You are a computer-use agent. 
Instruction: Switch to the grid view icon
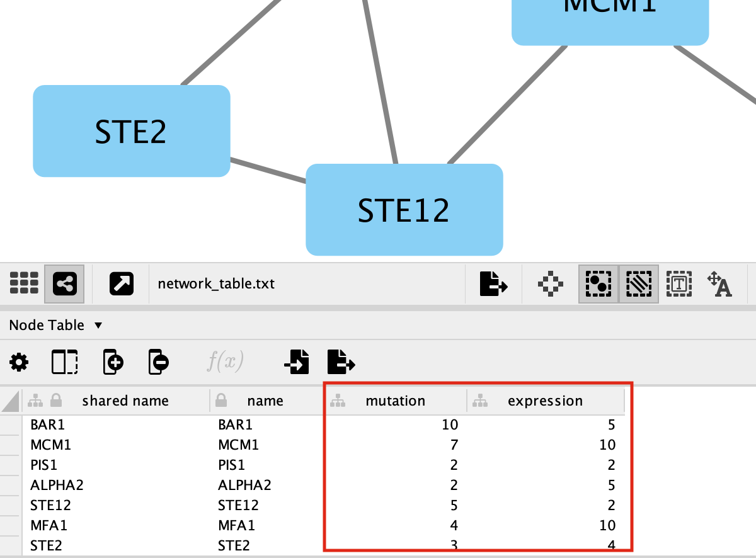[x=24, y=284]
